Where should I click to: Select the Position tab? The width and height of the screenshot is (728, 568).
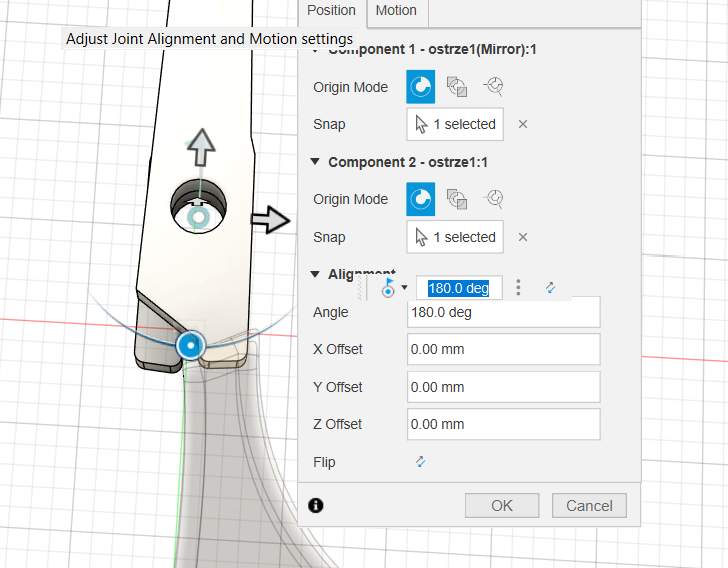click(331, 11)
